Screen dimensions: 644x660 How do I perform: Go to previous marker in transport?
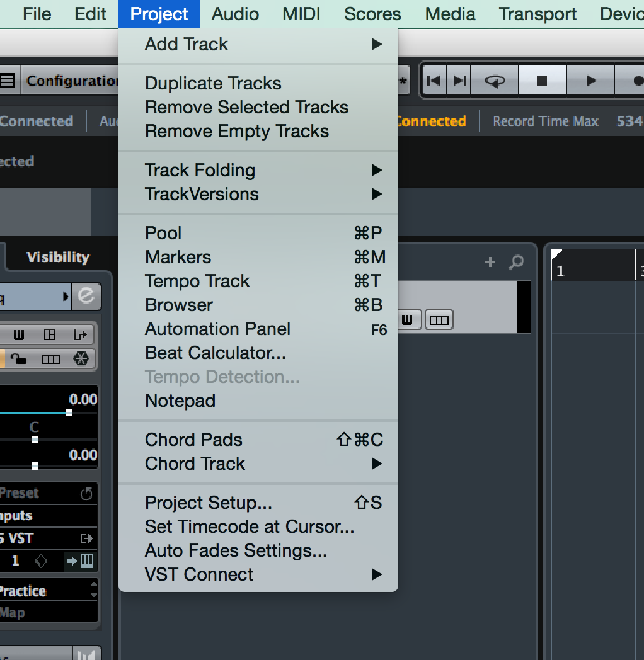[x=434, y=81]
